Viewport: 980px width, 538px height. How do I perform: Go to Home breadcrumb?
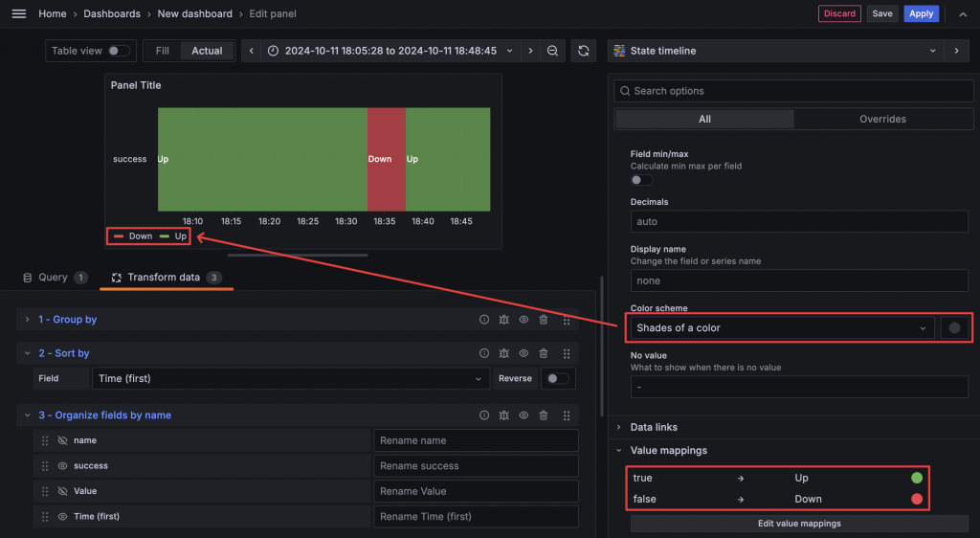click(53, 13)
